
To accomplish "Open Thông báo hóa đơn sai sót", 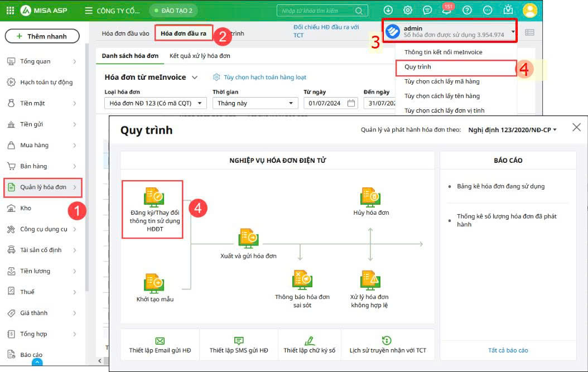I will pyautogui.click(x=302, y=280).
